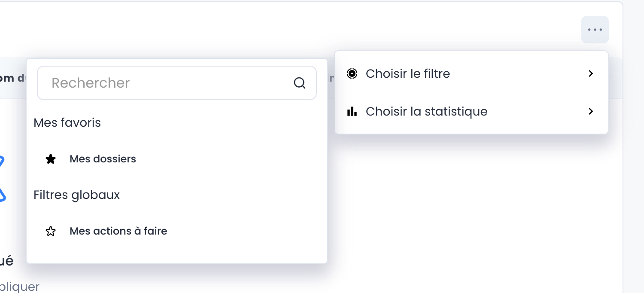Choose the Mes dossiers filter
Screen dimensions: 644x293
103,159
